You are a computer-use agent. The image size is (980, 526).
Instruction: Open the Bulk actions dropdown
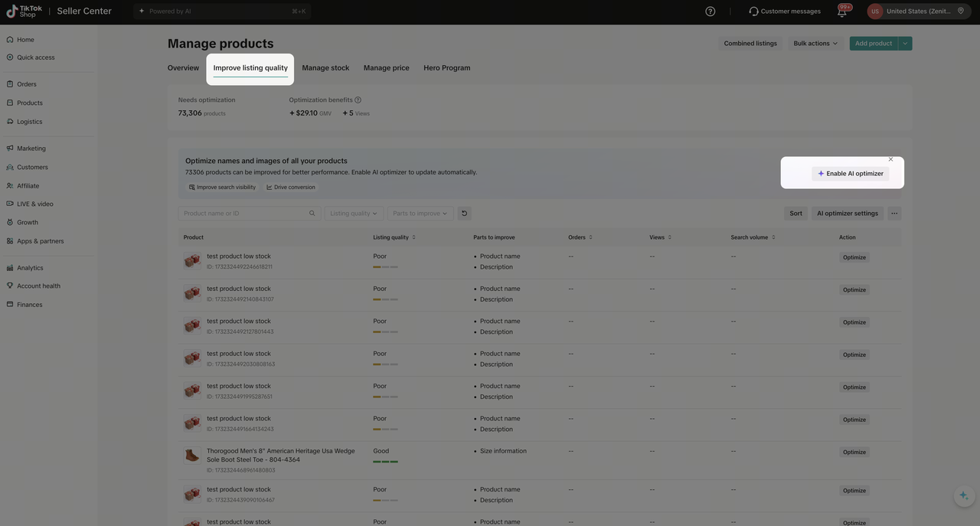coord(815,44)
